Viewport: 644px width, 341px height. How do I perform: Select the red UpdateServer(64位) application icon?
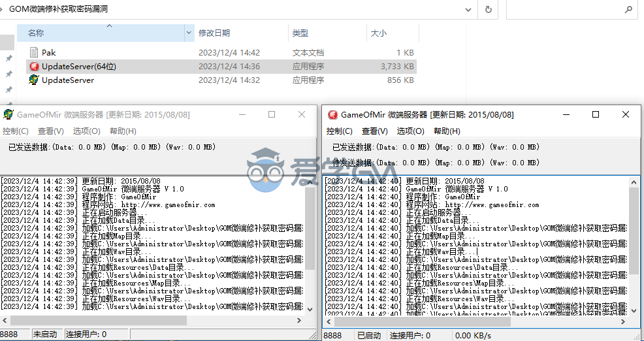click(34, 67)
